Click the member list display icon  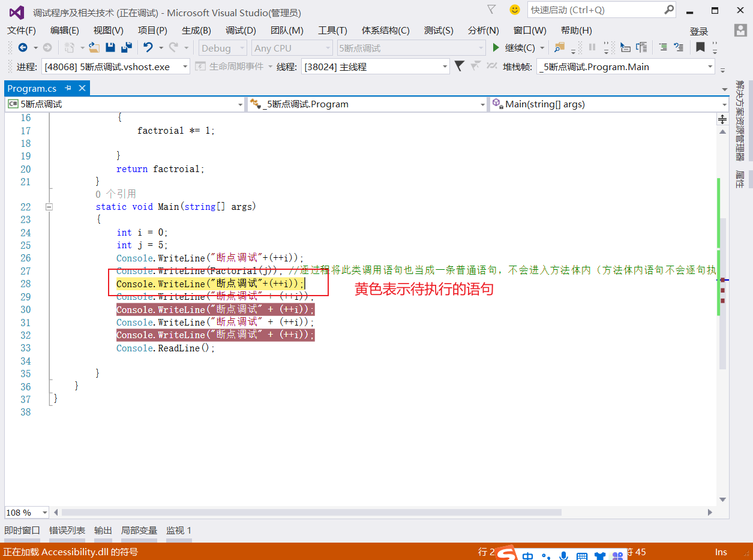pos(641,47)
